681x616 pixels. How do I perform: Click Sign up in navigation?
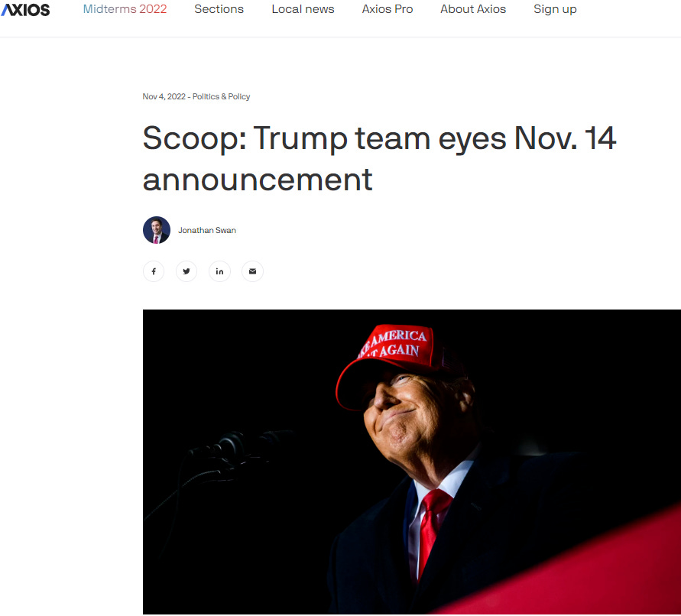pos(555,9)
